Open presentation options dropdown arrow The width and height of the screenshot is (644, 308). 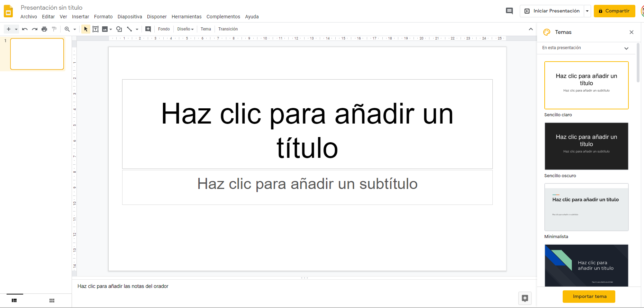tap(587, 11)
